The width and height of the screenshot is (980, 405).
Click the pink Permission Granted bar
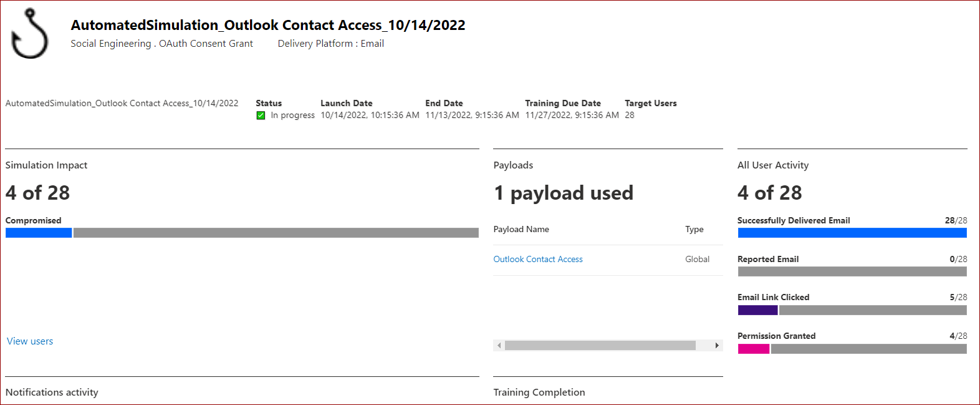754,349
